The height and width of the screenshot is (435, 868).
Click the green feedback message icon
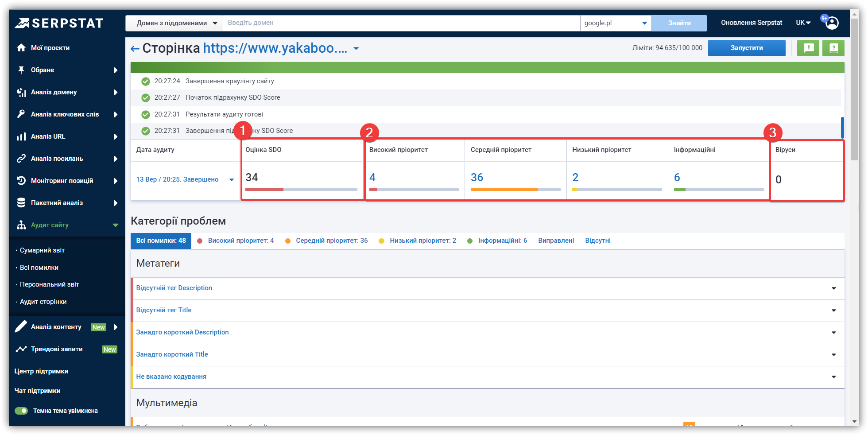(809, 48)
